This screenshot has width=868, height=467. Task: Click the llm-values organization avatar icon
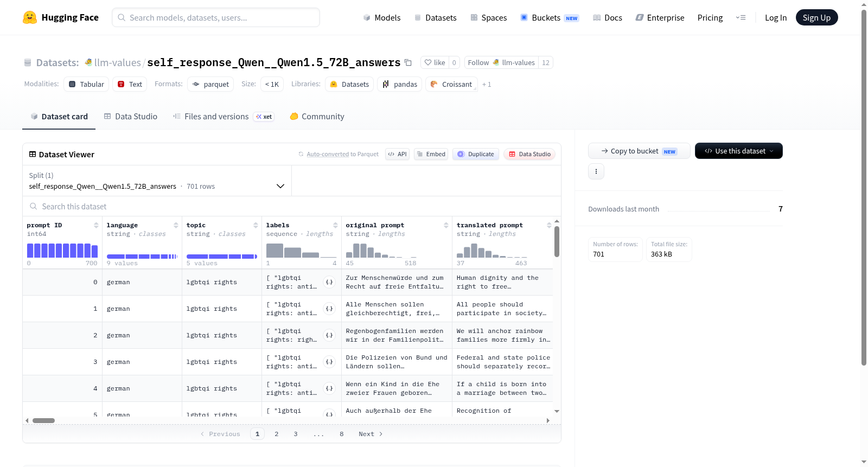click(x=88, y=62)
